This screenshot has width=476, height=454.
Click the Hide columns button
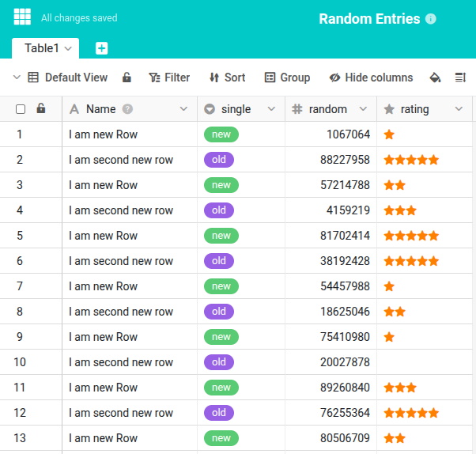click(371, 78)
